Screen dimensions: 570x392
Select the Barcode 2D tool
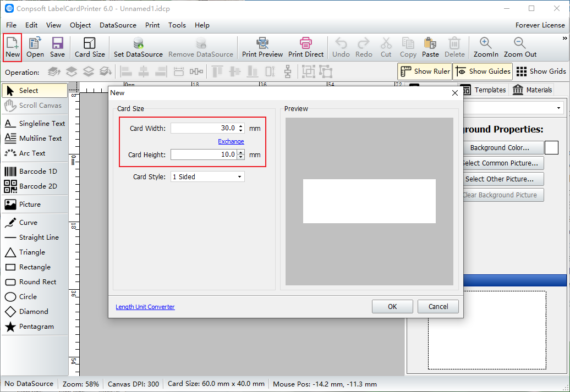[35, 186]
